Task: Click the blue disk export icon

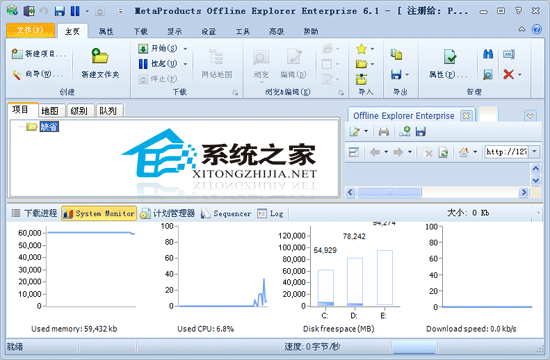Action: coord(396,74)
